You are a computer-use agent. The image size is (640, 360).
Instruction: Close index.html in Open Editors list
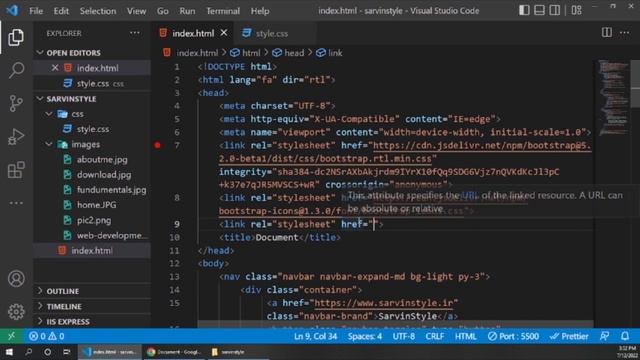coord(55,68)
